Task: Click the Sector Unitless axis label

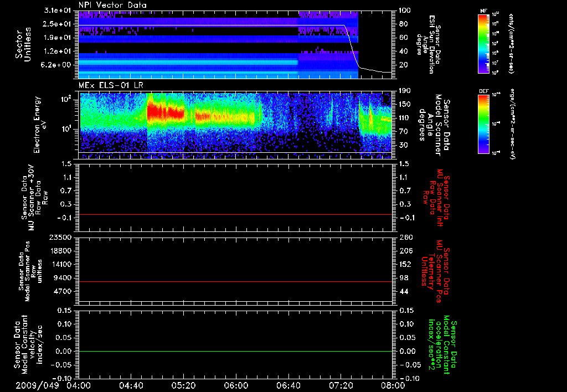Action: [23, 43]
